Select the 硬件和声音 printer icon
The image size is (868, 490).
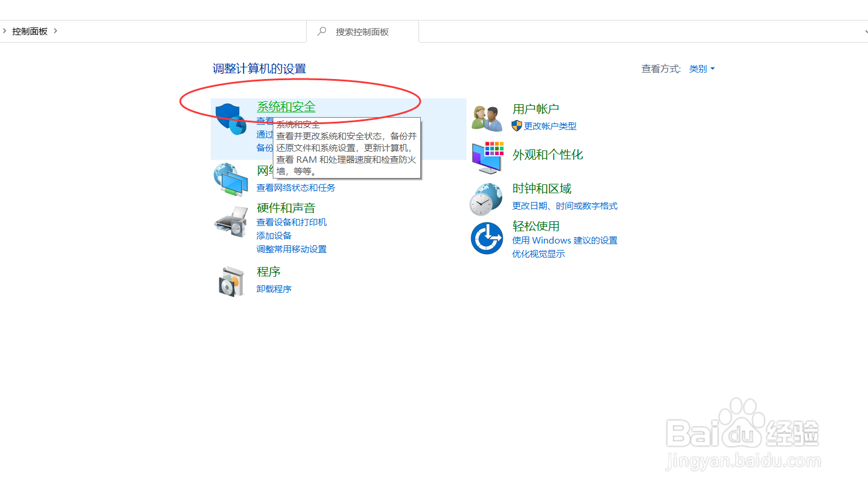[x=231, y=221]
